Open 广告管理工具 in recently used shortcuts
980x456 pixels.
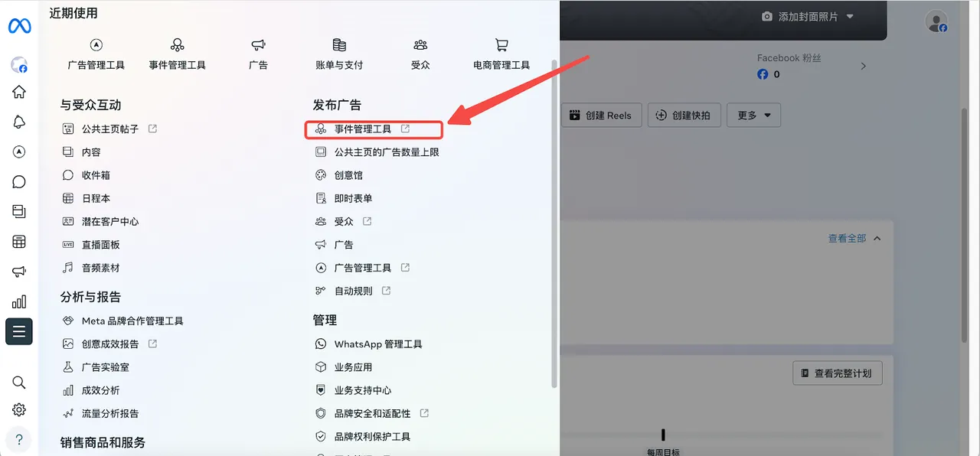pos(96,54)
